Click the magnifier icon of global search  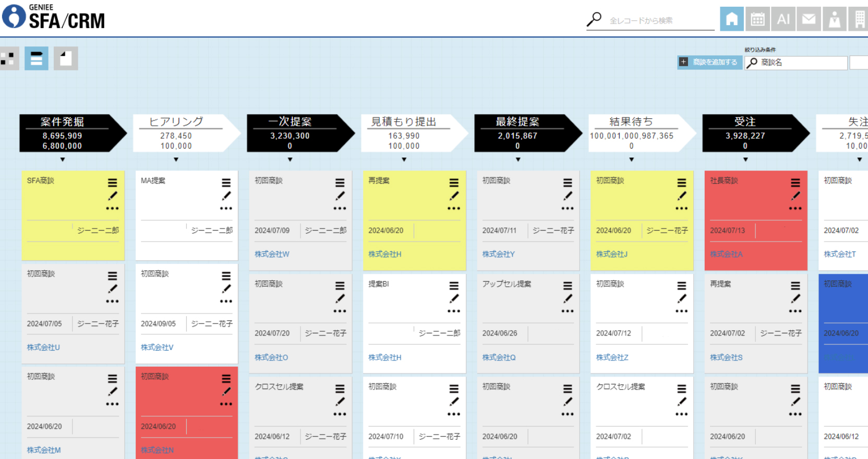coord(594,19)
